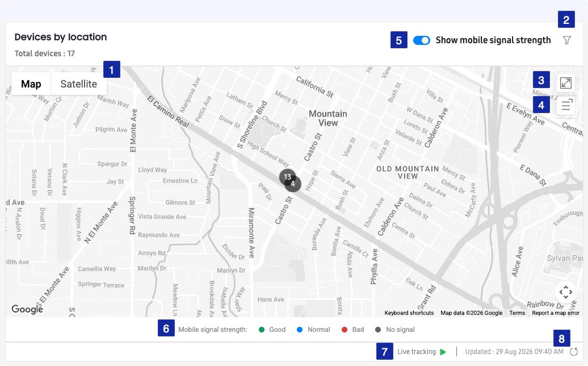Click the "California St" street label
Screen dimensions: 588x366
(314, 87)
